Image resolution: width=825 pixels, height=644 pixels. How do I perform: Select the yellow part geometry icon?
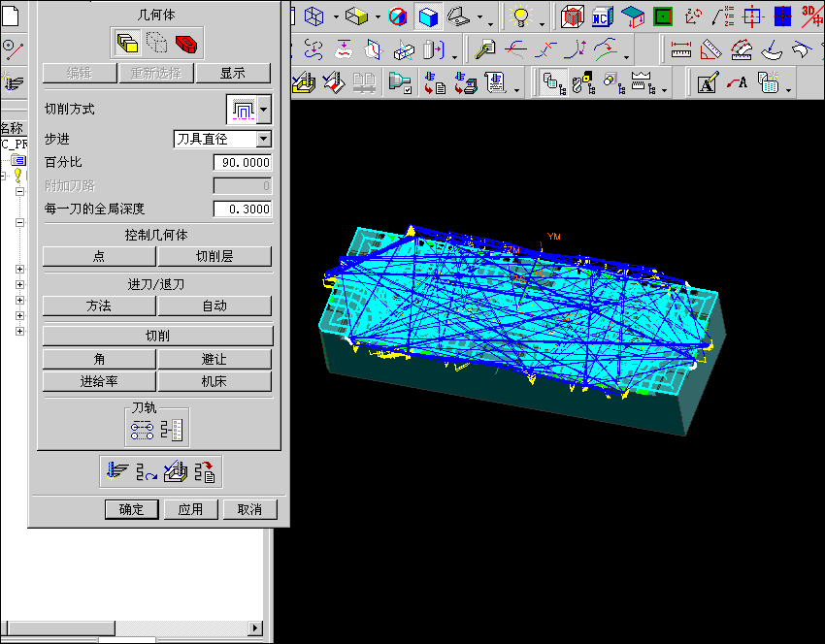(127, 43)
